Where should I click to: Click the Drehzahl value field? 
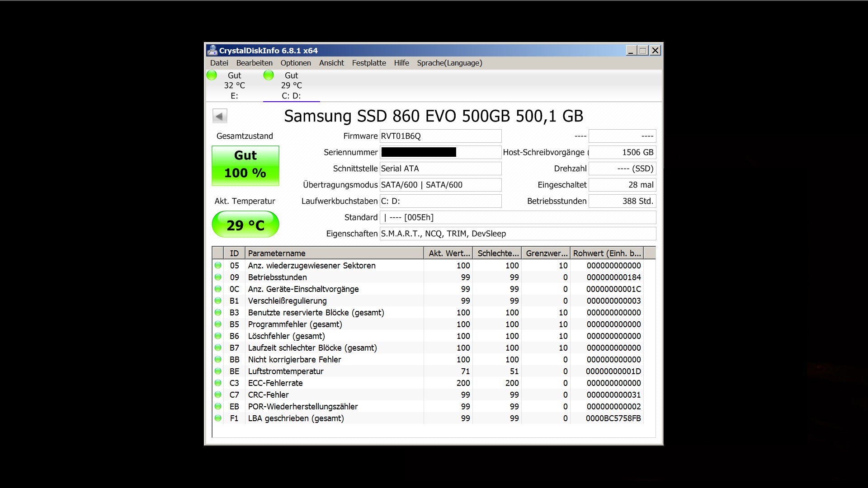click(x=623, y=169)
